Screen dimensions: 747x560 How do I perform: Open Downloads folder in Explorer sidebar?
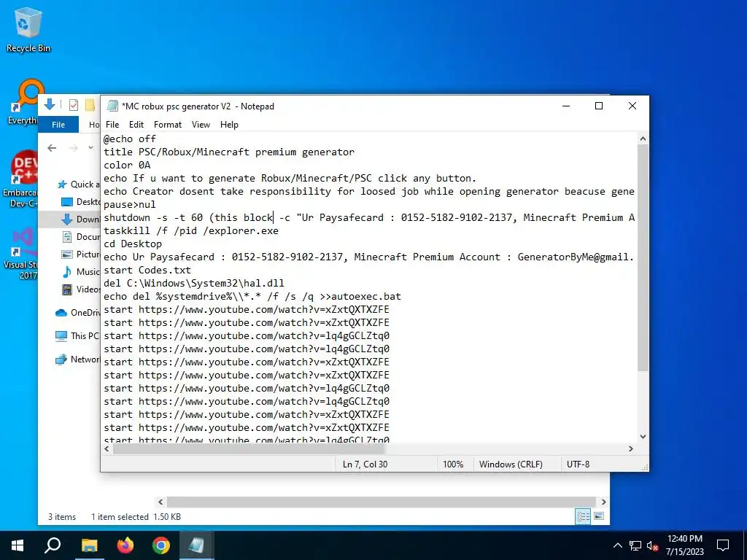[x=81, y=219]
